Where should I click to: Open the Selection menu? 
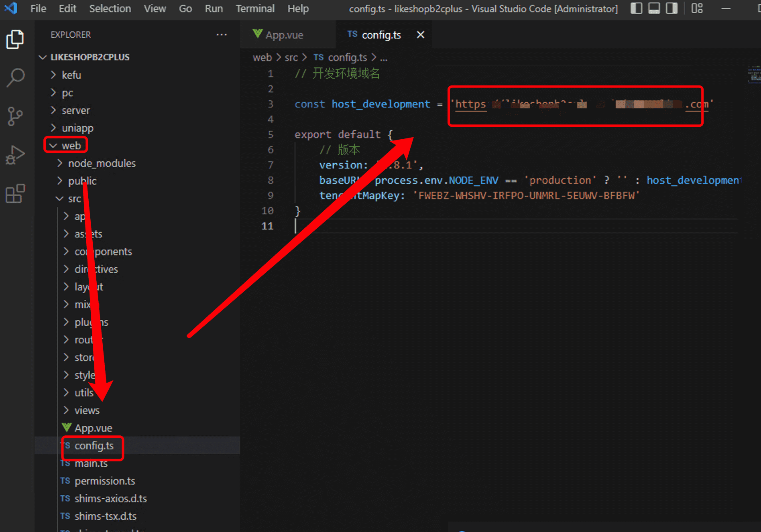(110, 8)
